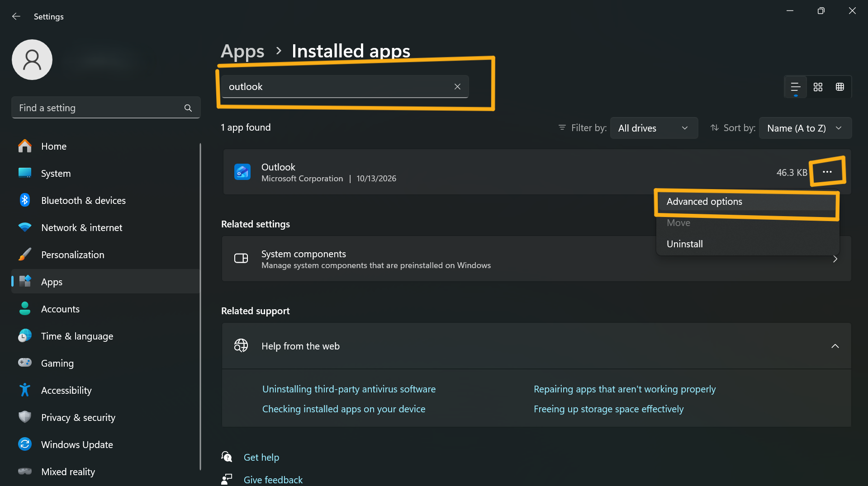
Task: Click the Find a setting search box
Action: pos(106,108)
